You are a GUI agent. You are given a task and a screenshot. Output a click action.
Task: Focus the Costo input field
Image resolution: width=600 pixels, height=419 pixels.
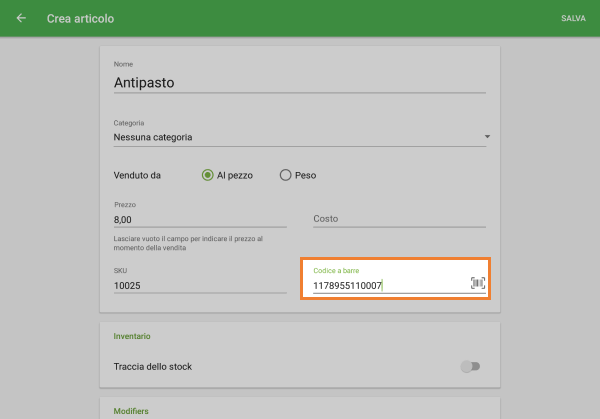coord(399,219)
